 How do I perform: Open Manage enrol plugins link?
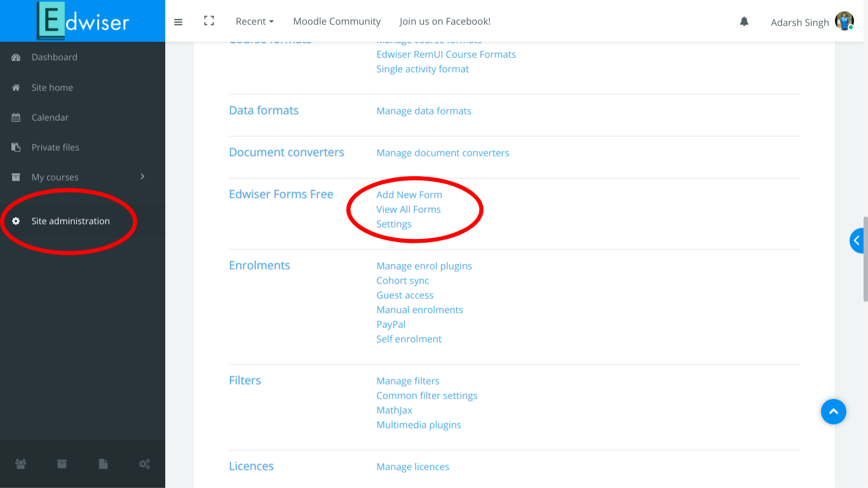point(424,266)
